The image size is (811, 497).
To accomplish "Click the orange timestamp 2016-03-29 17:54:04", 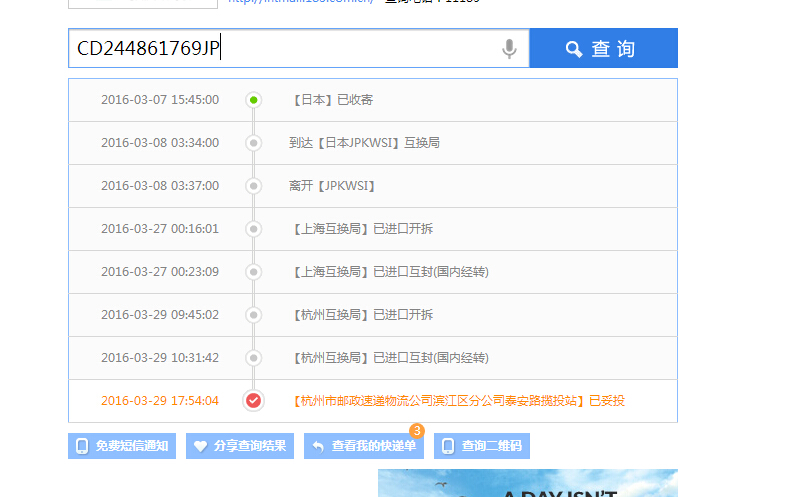I will pyautogui.click(x=160, y=401).
